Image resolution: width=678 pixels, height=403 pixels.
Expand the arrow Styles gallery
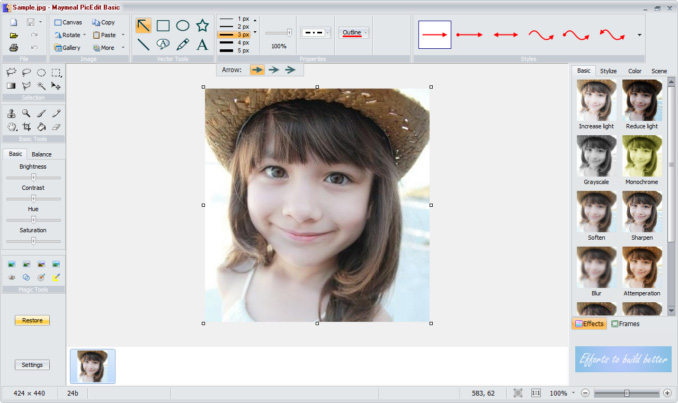(639, 34)
